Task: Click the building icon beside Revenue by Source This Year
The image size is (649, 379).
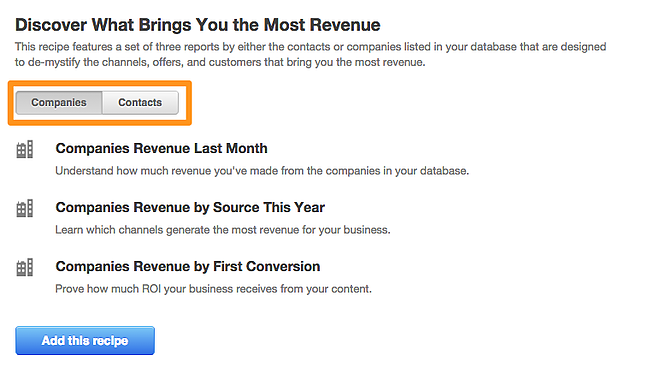Action: (24, 209)
